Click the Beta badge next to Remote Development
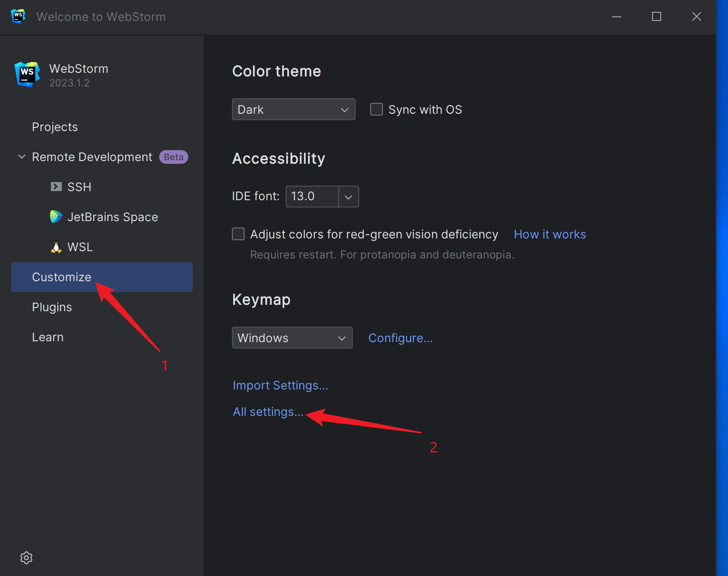Viewport: 728px width, 576px height. point(174,157)
